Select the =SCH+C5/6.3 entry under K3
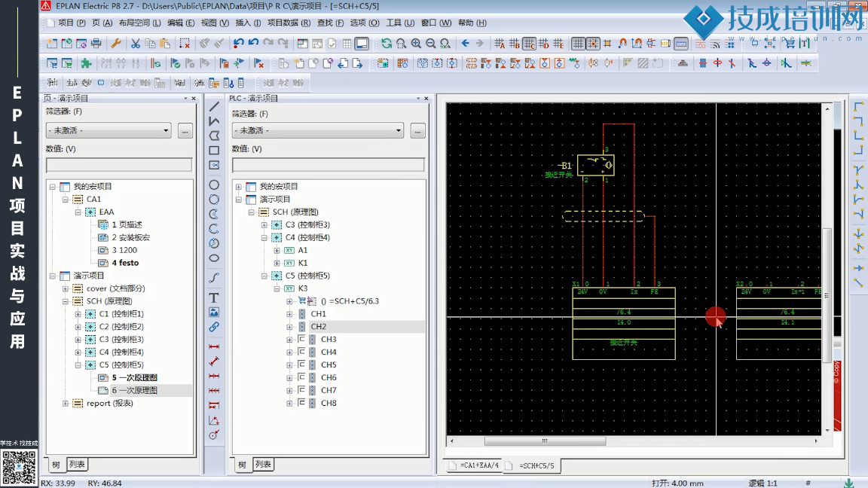The width and height of the screenshot is (868, 488). (350, 301)
